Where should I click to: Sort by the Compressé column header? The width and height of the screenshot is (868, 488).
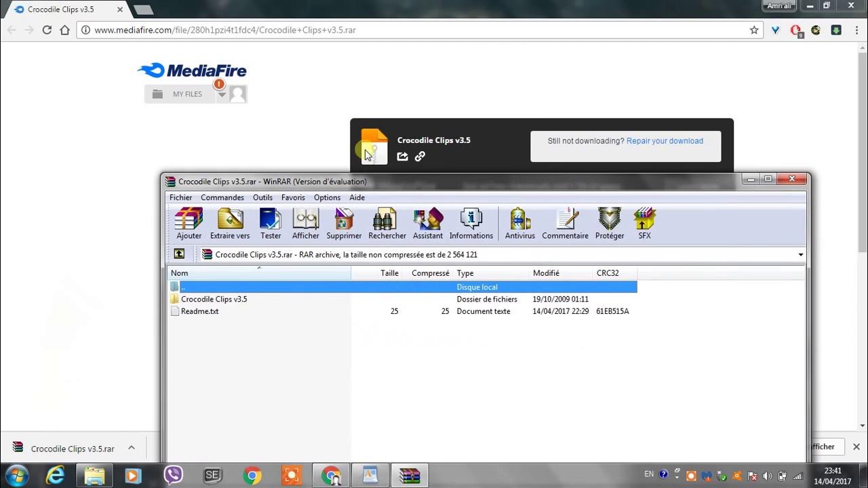(x=427, y=273)
